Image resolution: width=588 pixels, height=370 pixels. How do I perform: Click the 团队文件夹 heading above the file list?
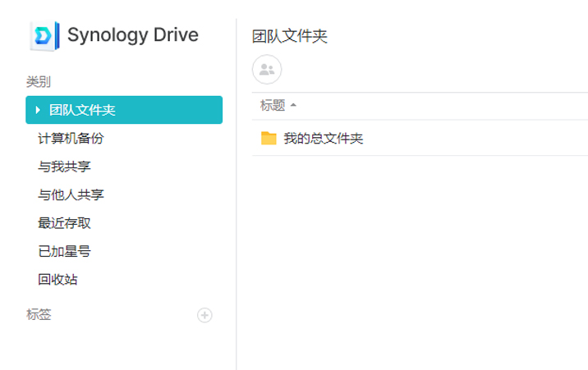pyautogui.click(x=290, y=37)
